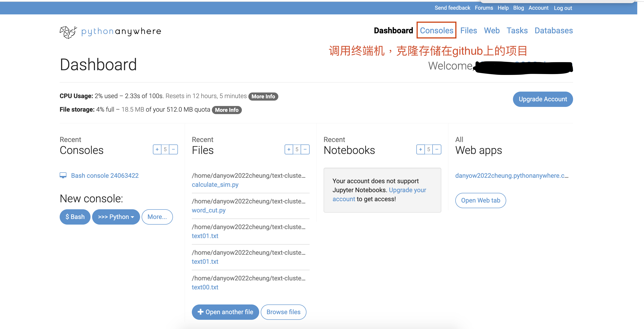Decrease Recent Files count with minus stepper
The width and height of the screenshot is (644, 329).
pos(305,149)
